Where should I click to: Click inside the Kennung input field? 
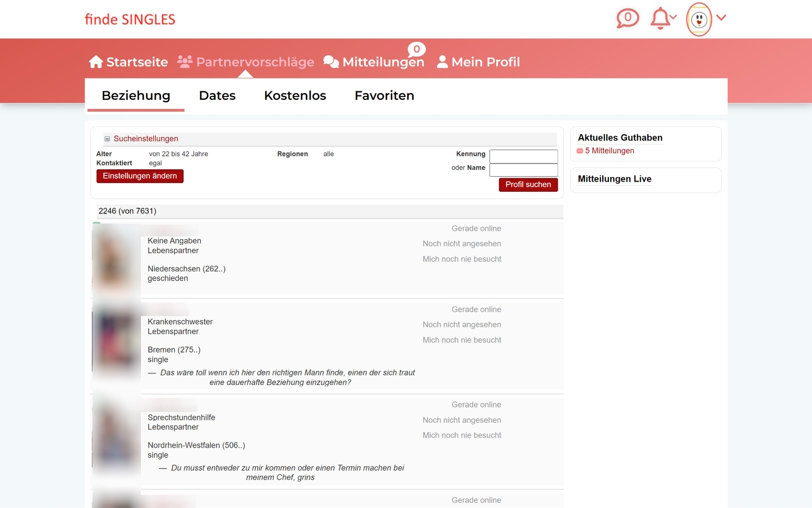523,156
